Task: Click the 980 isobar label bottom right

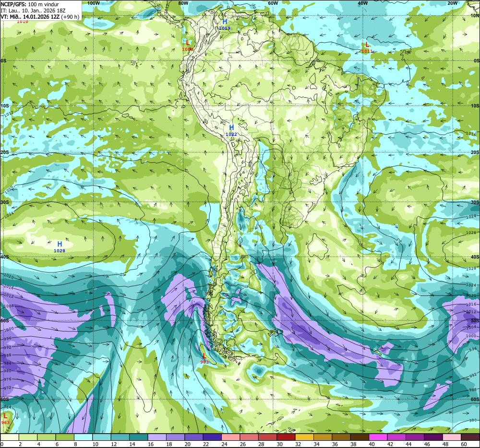Action: click(473, 421)
